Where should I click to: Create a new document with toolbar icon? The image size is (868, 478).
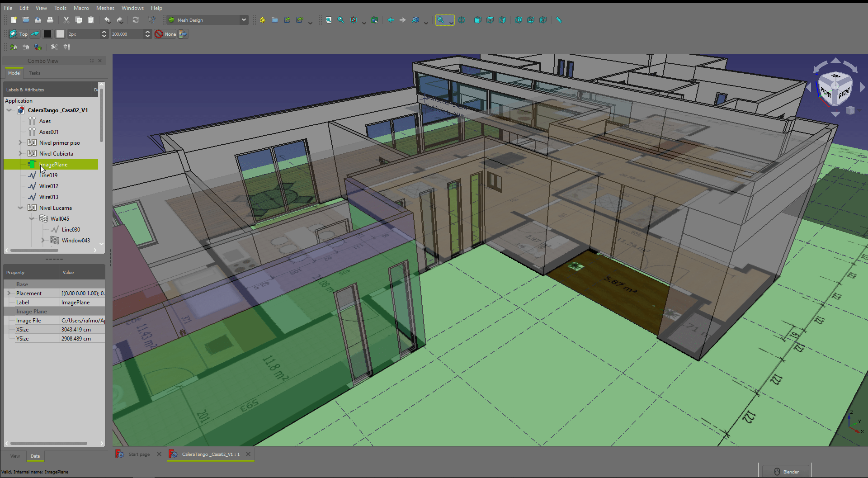(x=14, y=20)
